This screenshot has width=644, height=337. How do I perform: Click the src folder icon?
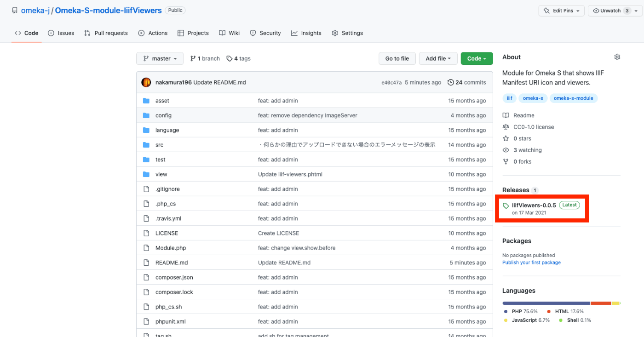pos(146,145)
